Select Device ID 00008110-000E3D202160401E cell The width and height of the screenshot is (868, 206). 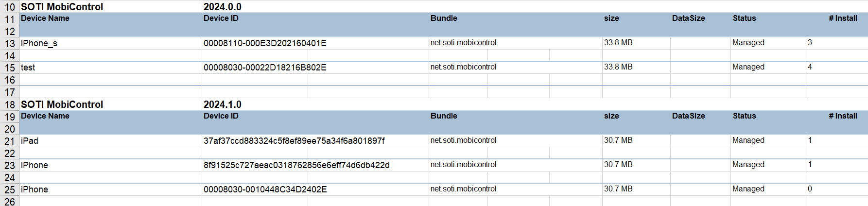(315, 43)
